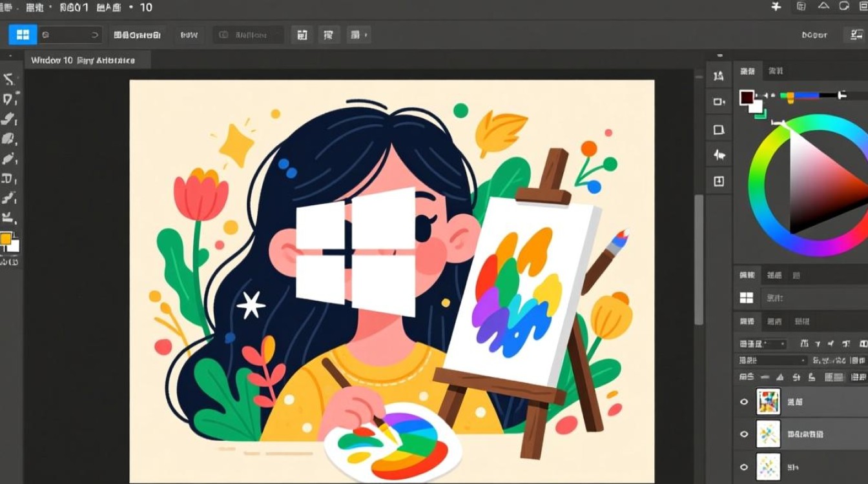The image size is (868, 484).
Task: Switch to the 'Window 10' document tab
Action: (83, 60)
